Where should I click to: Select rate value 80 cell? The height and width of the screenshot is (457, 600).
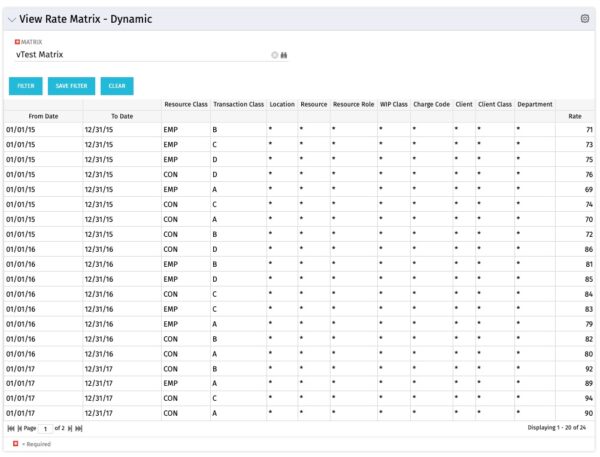(x=575, y=354)
